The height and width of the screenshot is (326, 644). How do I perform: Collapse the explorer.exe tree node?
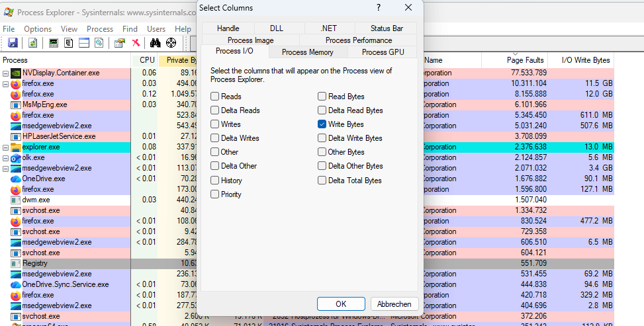point(6,147)
